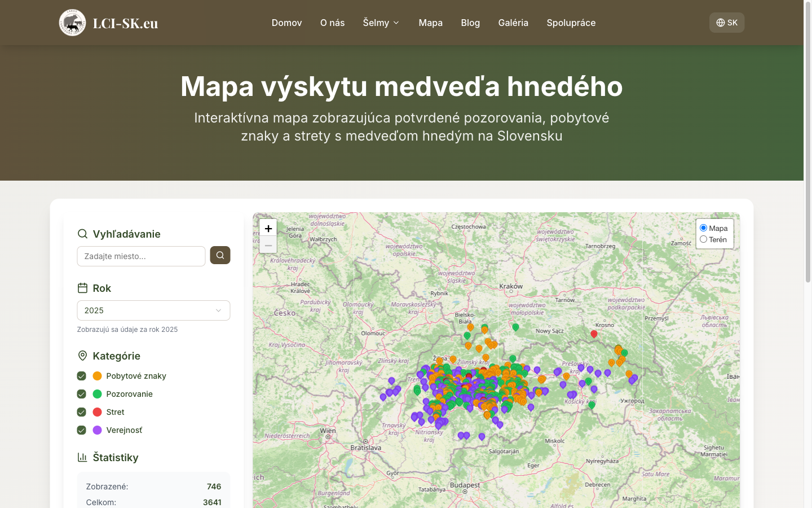Click the Kraków label on map
812x508 pixels.
(511, 286)
